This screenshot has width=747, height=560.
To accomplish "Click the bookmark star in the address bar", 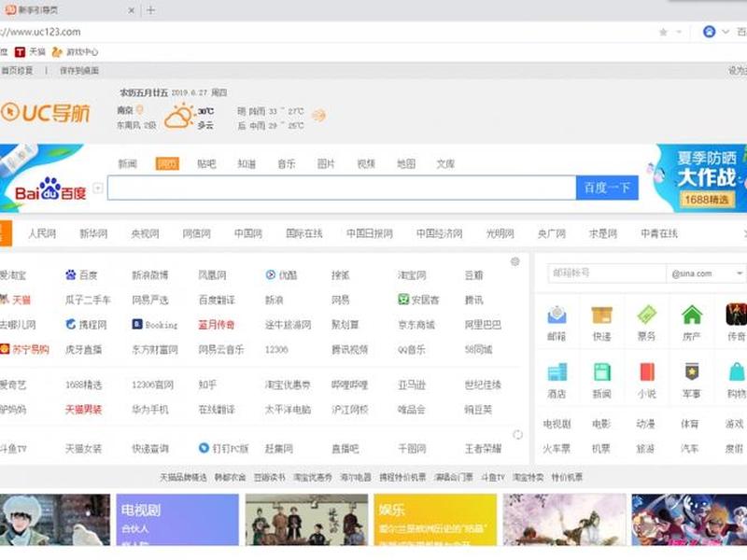I will coord(663,32).
